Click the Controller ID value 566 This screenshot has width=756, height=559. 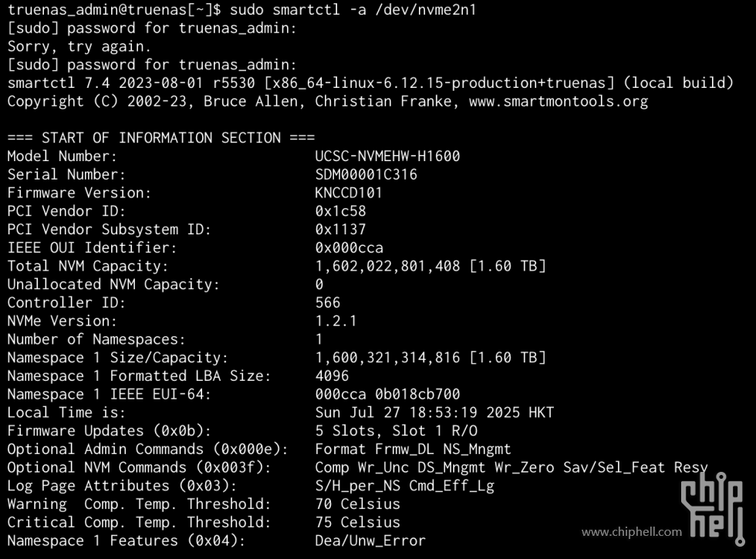pos(328,302)
